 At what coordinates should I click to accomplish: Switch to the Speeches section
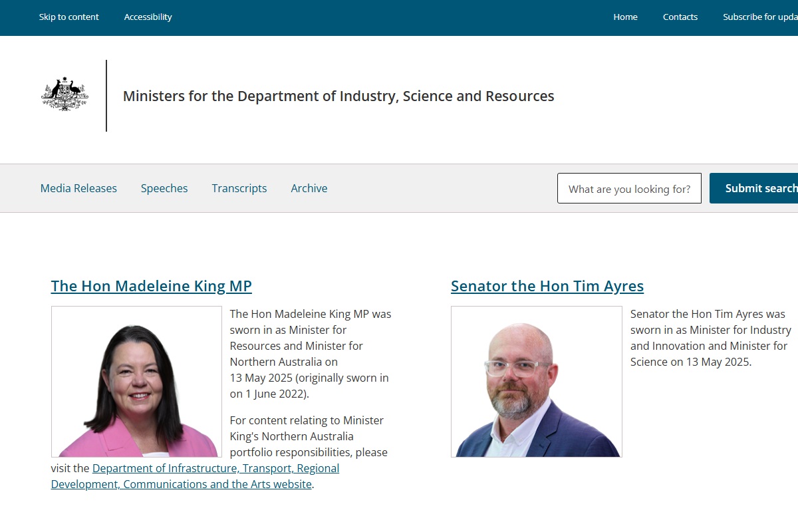pyautogui.click(x=164, y=188)
